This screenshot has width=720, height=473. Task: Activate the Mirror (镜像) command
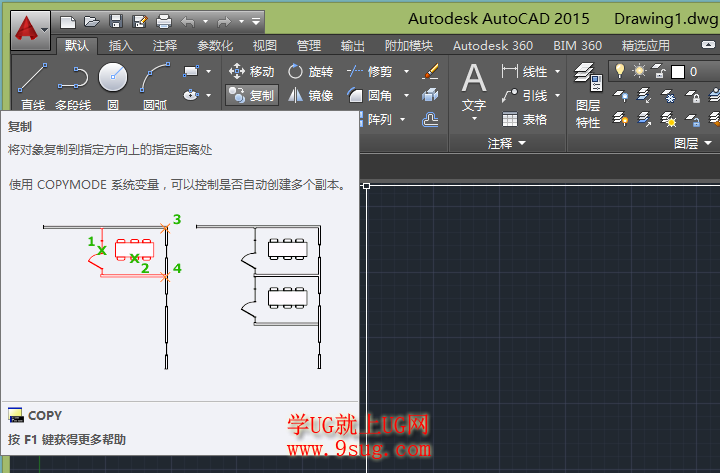[310, 95]
